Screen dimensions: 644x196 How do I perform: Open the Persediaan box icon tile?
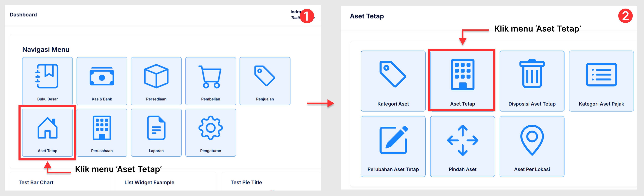156,76
